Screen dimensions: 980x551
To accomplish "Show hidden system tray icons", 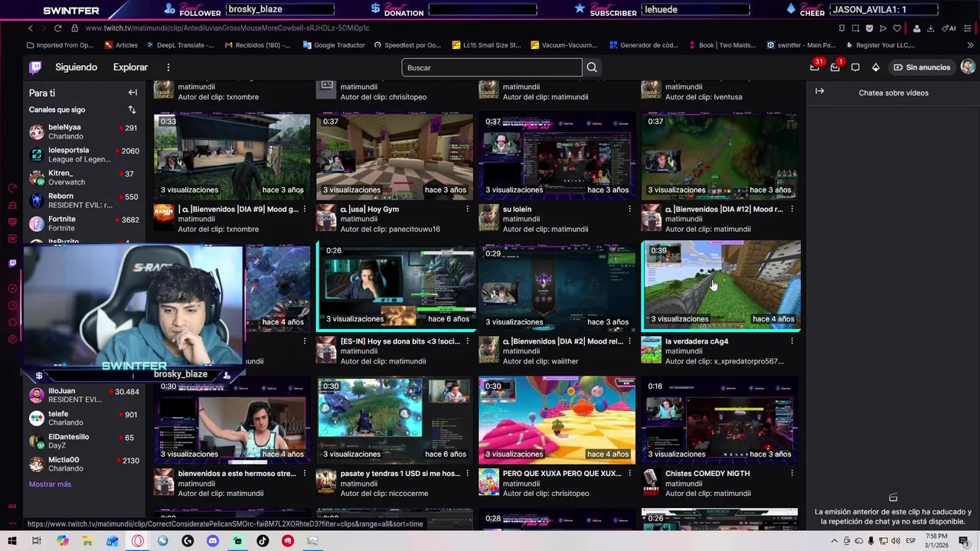I will click(835, 541).
